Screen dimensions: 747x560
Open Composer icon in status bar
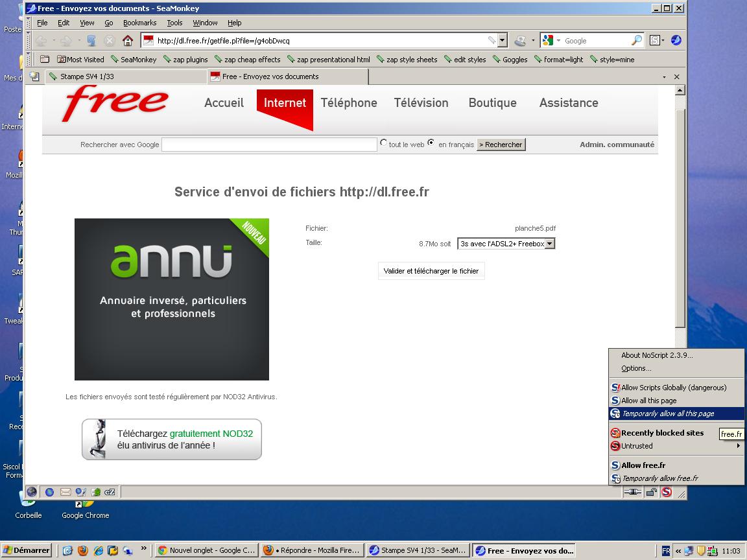80,492
